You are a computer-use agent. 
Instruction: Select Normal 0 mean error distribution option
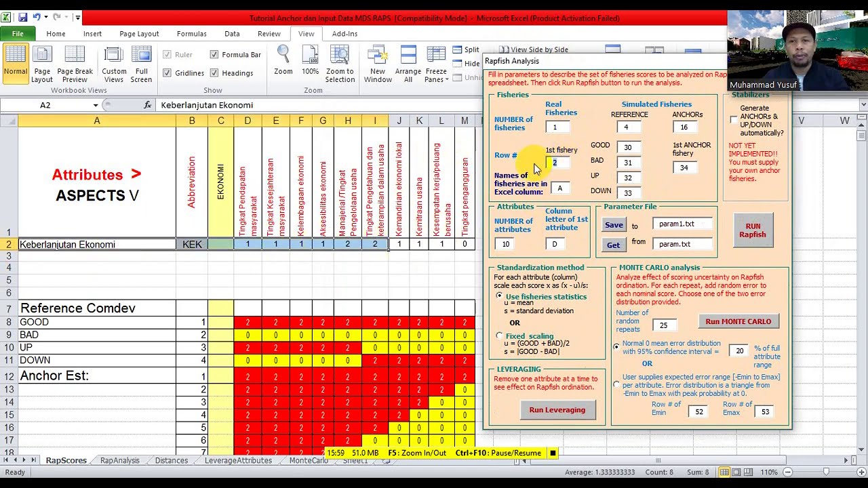click(616, 346)
